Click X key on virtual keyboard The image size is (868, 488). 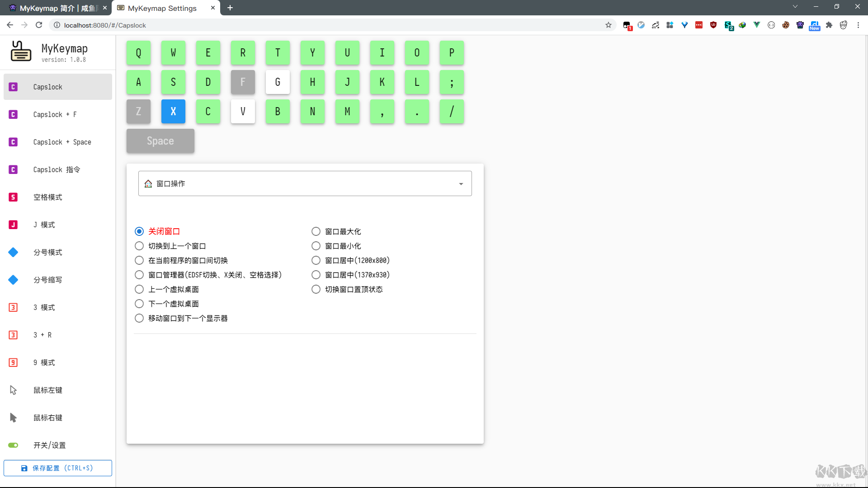174,112
